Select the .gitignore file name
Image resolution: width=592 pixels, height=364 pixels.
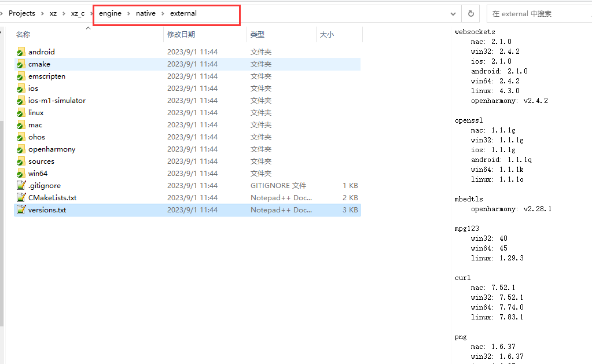pos(44,186)
